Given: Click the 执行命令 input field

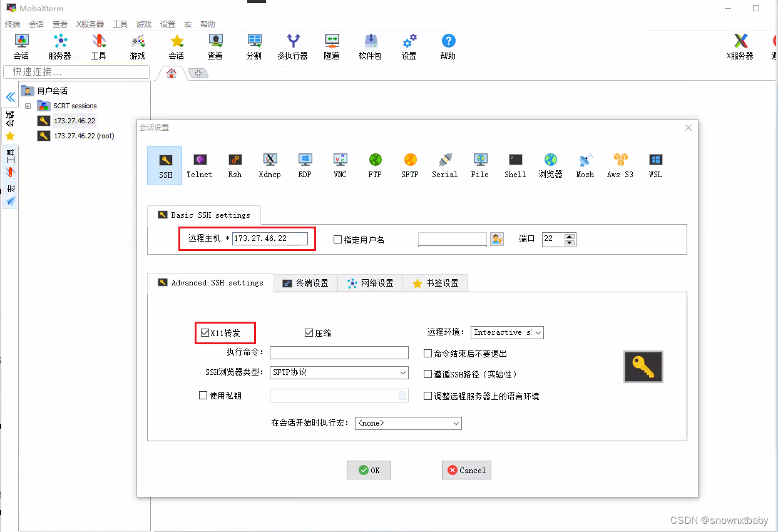Looking at the screenshot, I should pos(339,352).
